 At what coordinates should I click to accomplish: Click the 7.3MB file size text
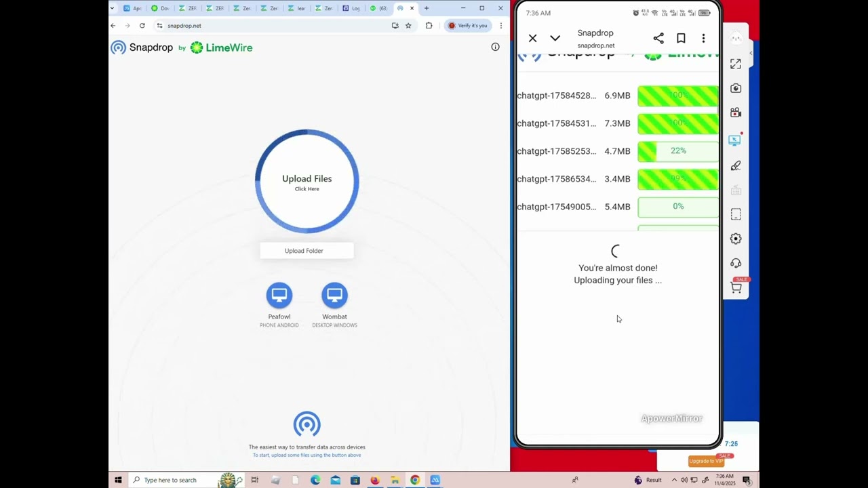pyautogui.click(x=617, y=123)
